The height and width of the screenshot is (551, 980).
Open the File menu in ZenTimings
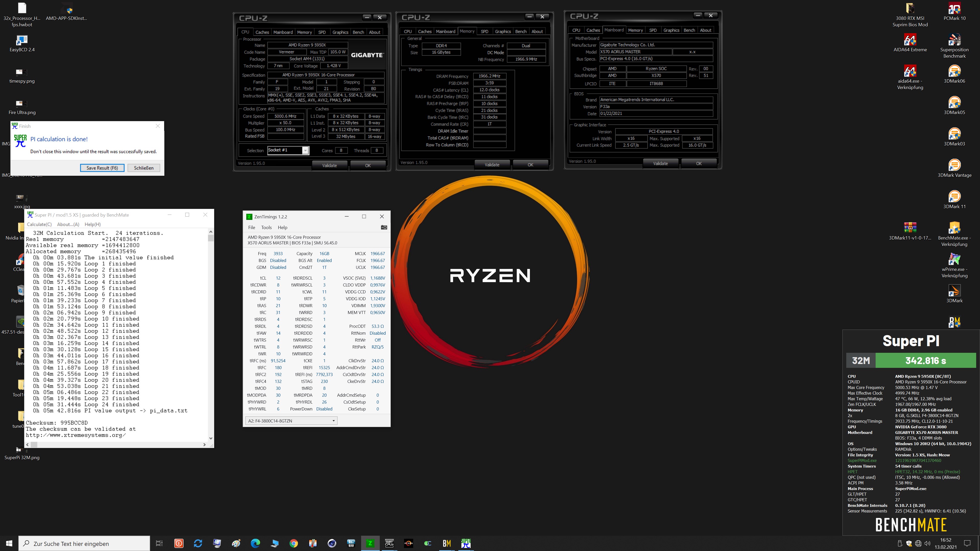[251, 227]
